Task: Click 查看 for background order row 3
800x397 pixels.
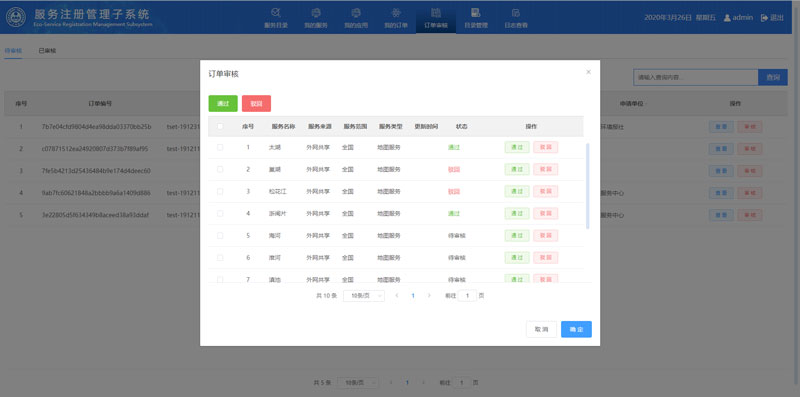Action: pos(721,171)
